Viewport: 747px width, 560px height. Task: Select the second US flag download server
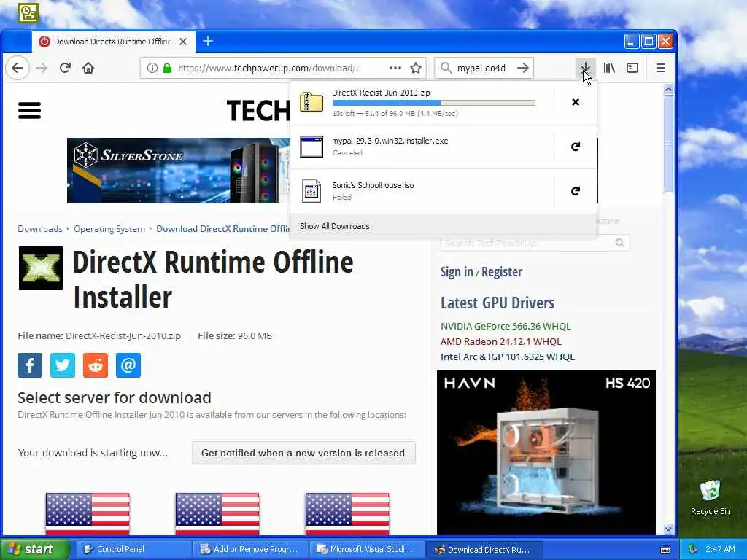coord(217,514)
